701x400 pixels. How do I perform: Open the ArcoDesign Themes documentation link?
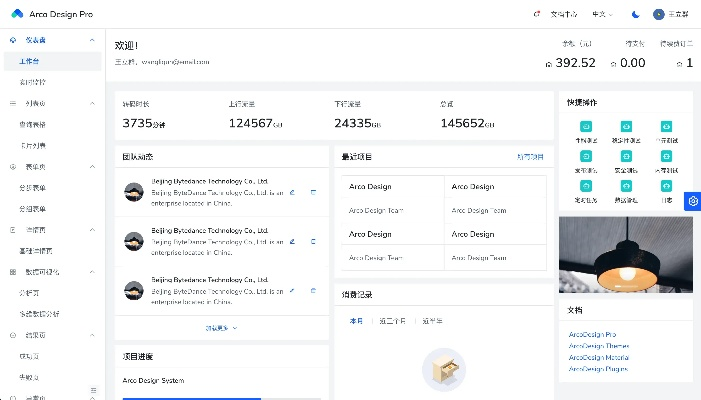click(x=599, y=346)
